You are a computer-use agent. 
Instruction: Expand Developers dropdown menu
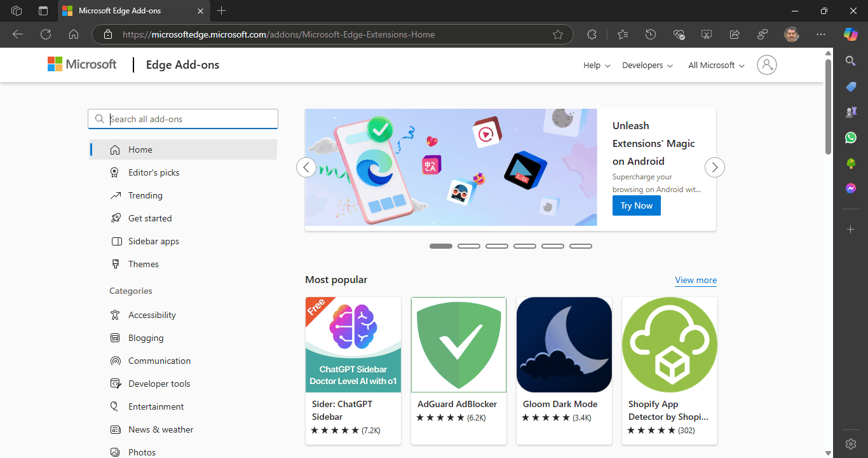coord(648,65)
